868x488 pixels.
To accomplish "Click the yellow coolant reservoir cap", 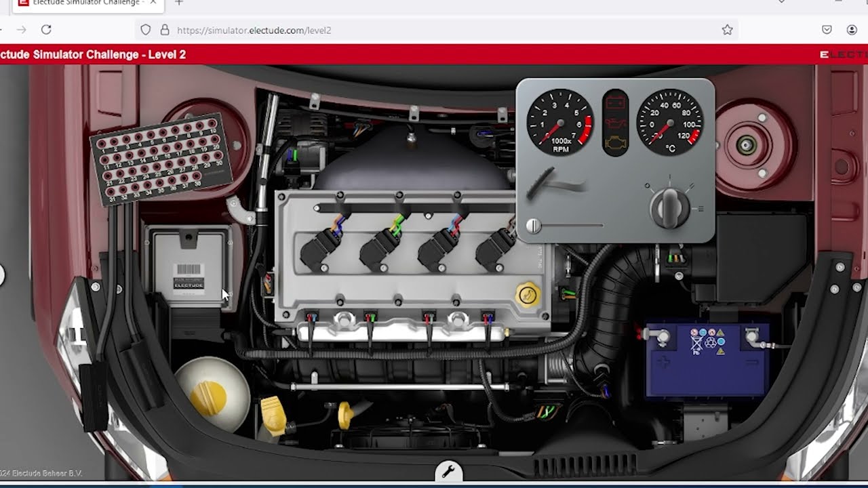I will tap(207, 399).
